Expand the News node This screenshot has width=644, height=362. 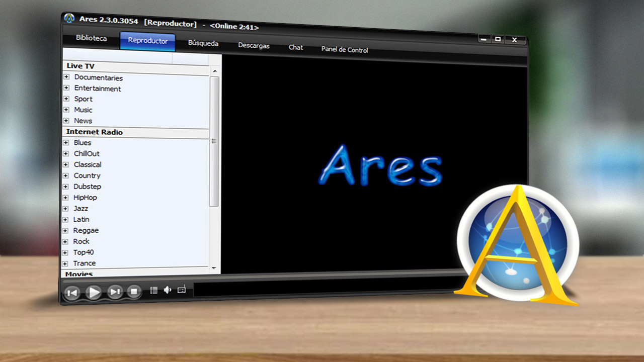[x=66, y=121]
